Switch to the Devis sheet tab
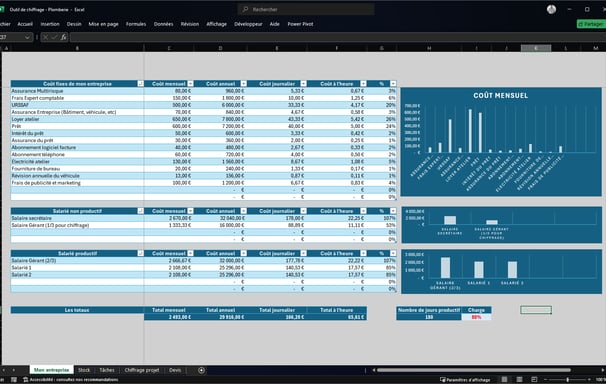The image size is (606, 384). tap(175, 370)
